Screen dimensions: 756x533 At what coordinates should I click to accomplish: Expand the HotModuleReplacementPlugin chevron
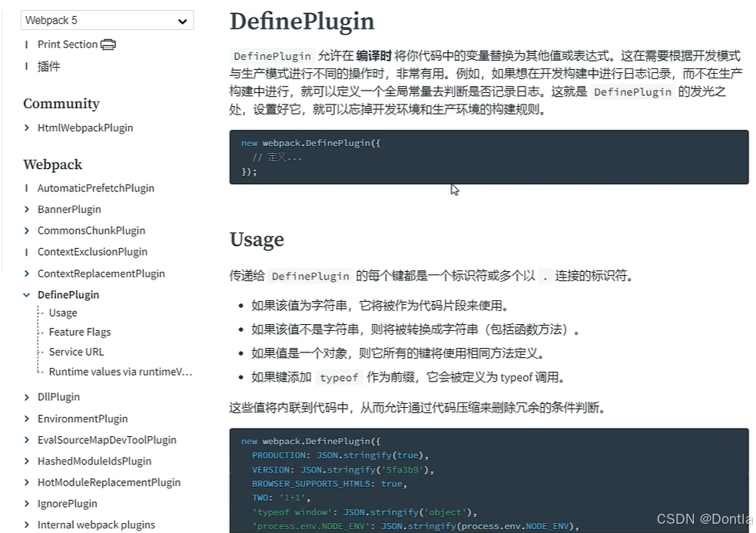27,482
